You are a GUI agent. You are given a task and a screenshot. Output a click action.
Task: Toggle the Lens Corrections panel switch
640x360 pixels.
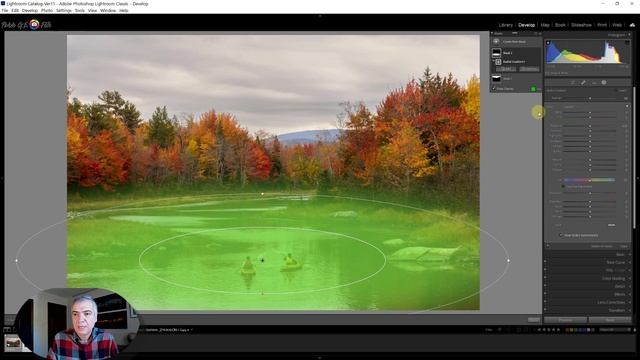pyautogui.click(x=546, y=302)
